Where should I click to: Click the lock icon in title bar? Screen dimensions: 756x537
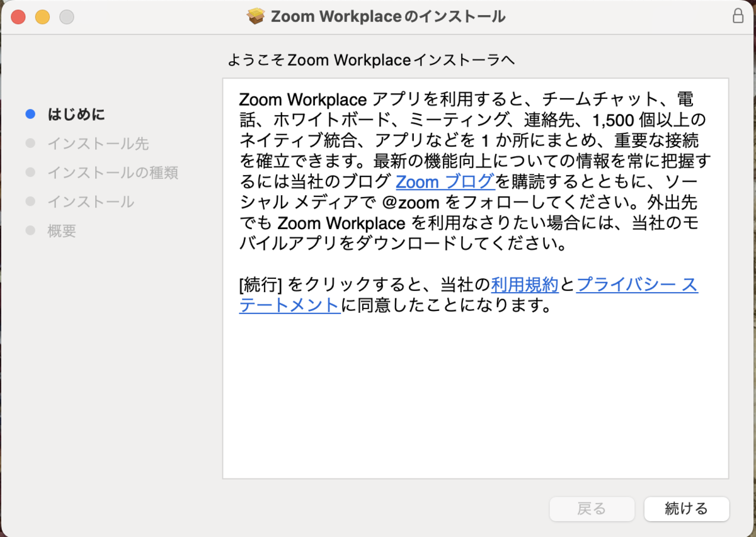point(738,16)
